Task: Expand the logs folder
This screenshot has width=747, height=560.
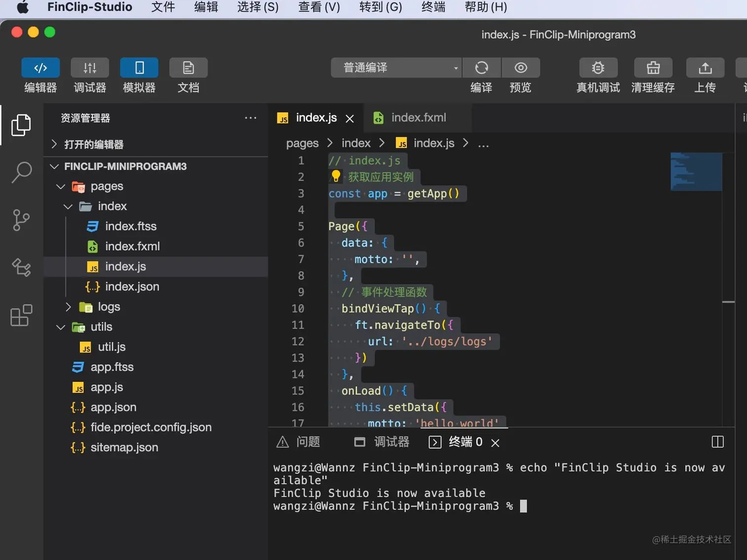Action: pyautogui.click(x=68, y=307)
